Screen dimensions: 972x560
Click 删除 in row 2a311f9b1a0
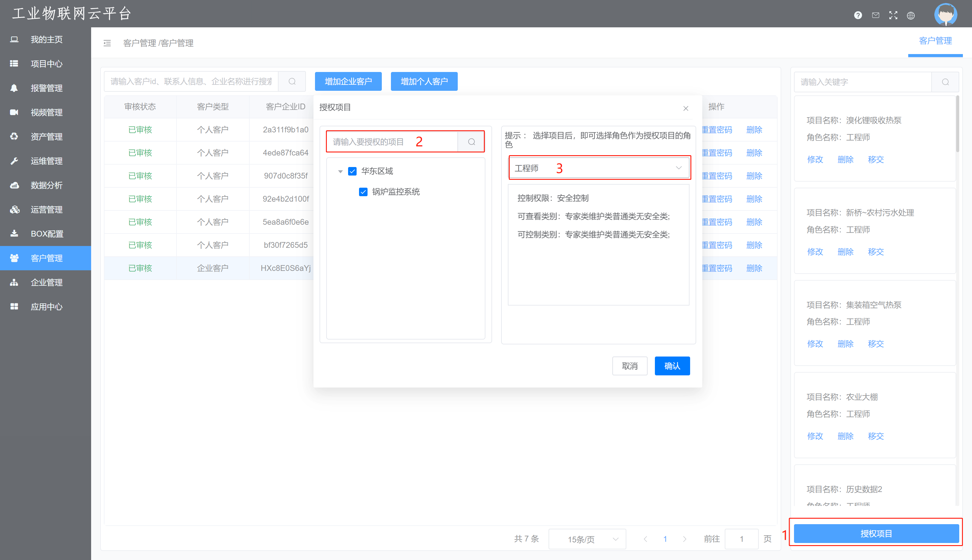point(754,130)
